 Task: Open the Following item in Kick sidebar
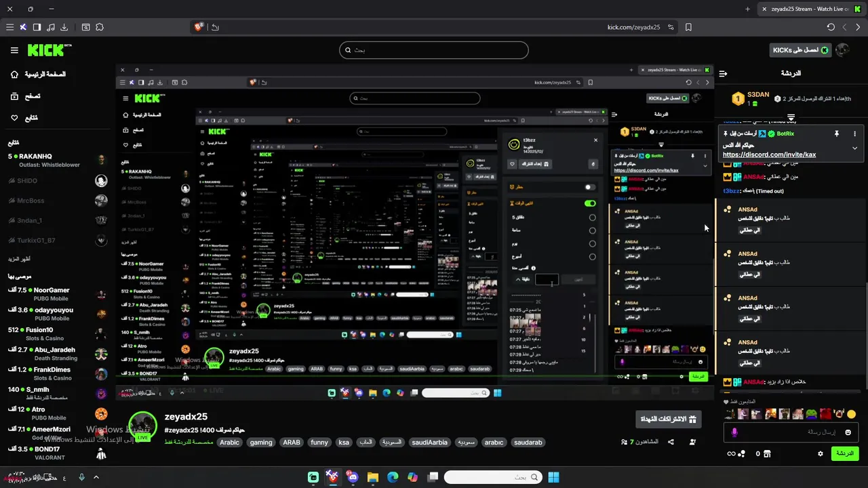pos(24,118)
